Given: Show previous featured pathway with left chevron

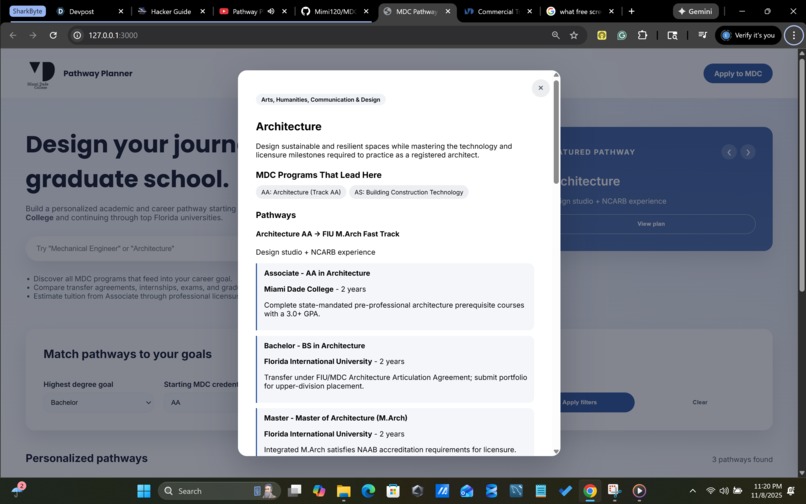Looking at the screenshot, I should (x=728, y=152).
